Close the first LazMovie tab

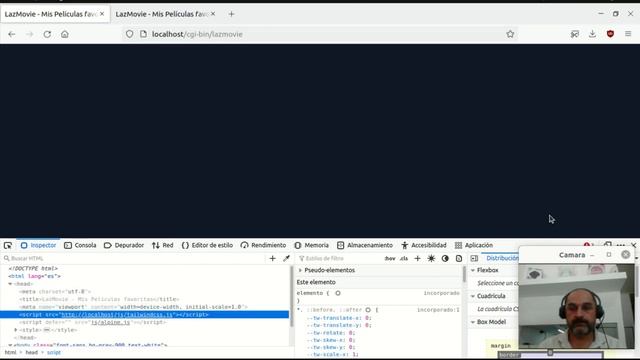tap(102, 14)
